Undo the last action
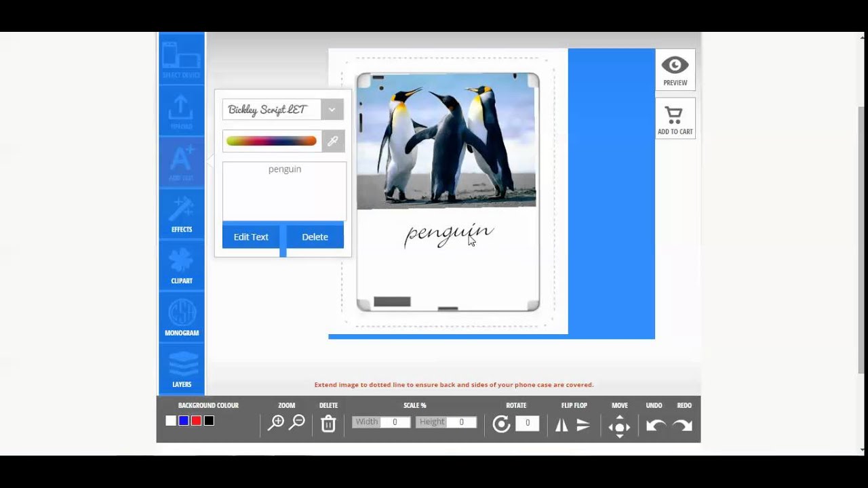This screenshot has height=488, width=868. click(x=655, y=426)
